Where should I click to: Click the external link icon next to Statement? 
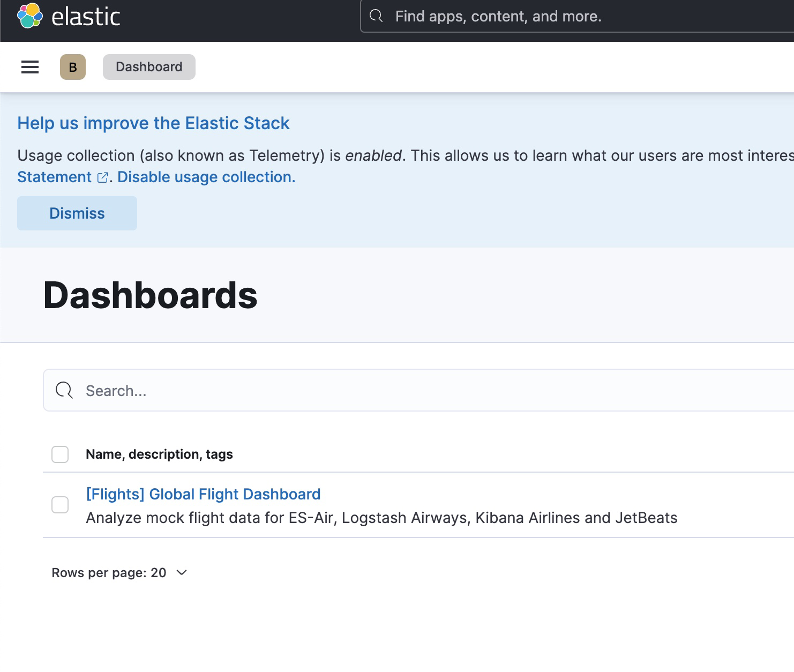[102, 177]
